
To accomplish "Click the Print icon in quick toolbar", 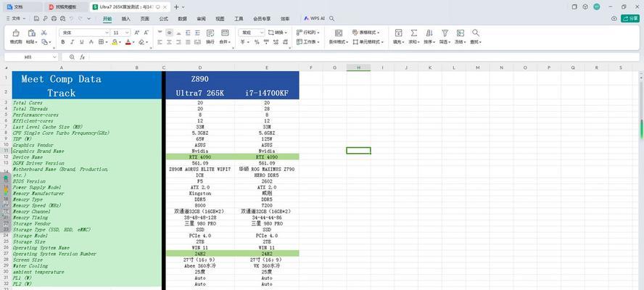I will click(x=54, y=18).
